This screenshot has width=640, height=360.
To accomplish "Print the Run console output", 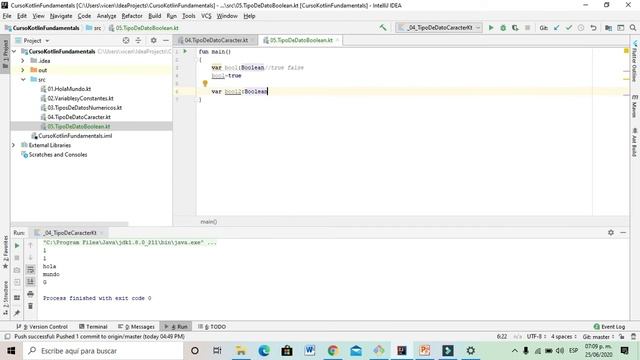I will pyautogui.click(x=30, y=294).
